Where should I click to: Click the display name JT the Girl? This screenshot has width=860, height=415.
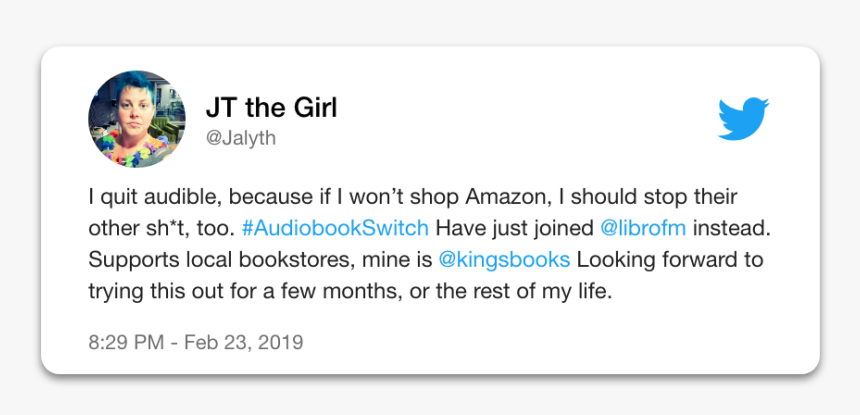[271, 108]
